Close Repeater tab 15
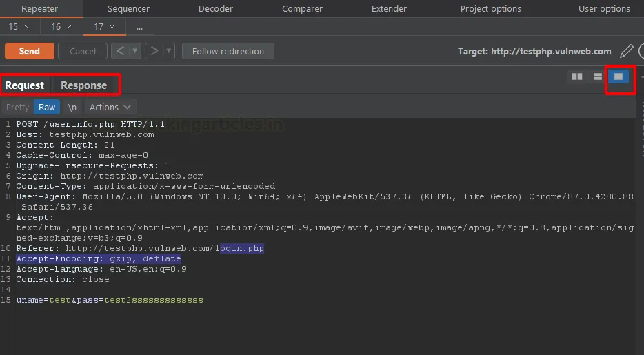 [x=27, y=27]
